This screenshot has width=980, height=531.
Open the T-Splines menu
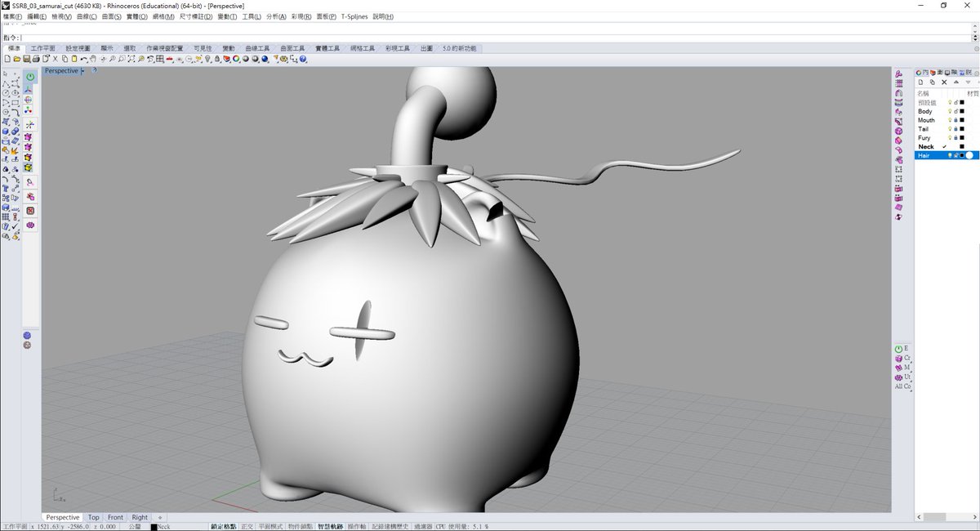[354, 16]
